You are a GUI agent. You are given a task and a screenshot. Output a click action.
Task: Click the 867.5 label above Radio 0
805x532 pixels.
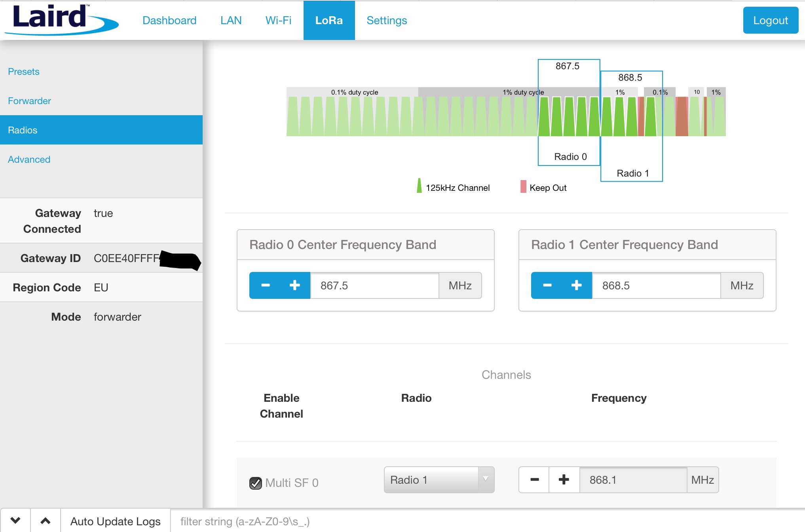coord(568,66)
